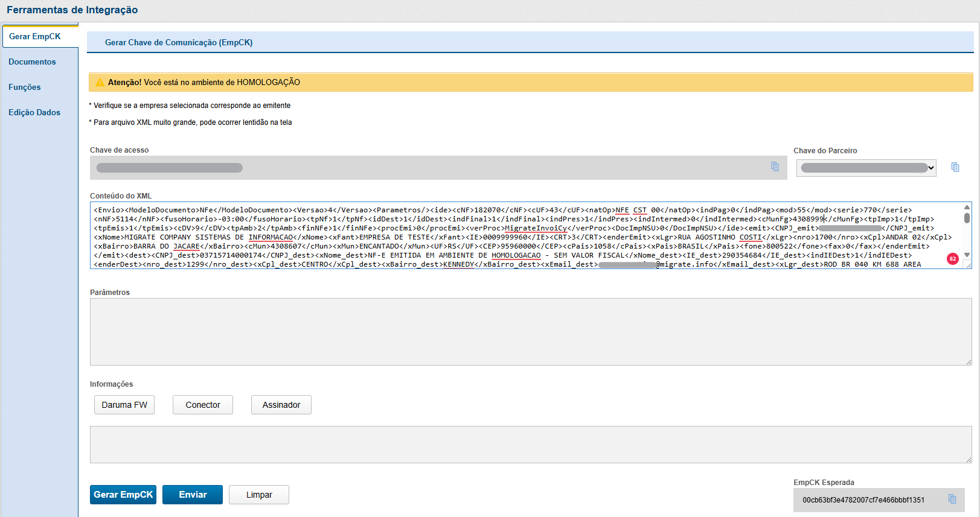This screenshot has width=980, height=517.
Task: Click the warning icon in HOMOLOGAÇÃO banner
Action: pyautogui.click(x=100, y=83)
